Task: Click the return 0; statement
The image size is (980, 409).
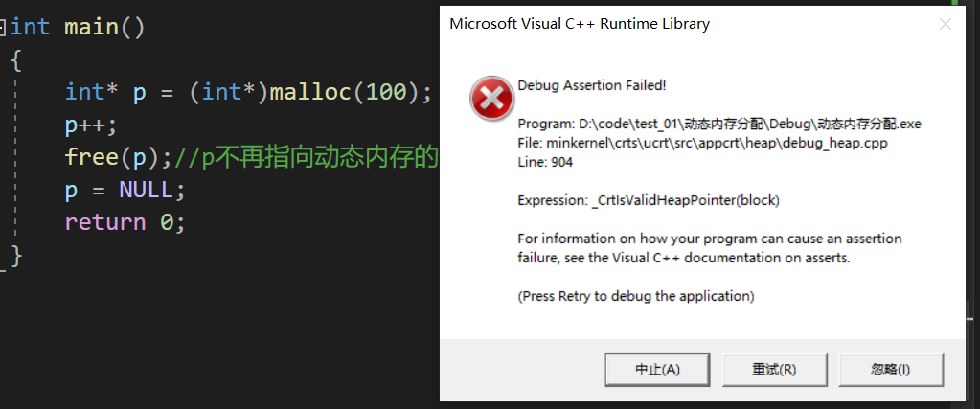Action: pos(125,222)
